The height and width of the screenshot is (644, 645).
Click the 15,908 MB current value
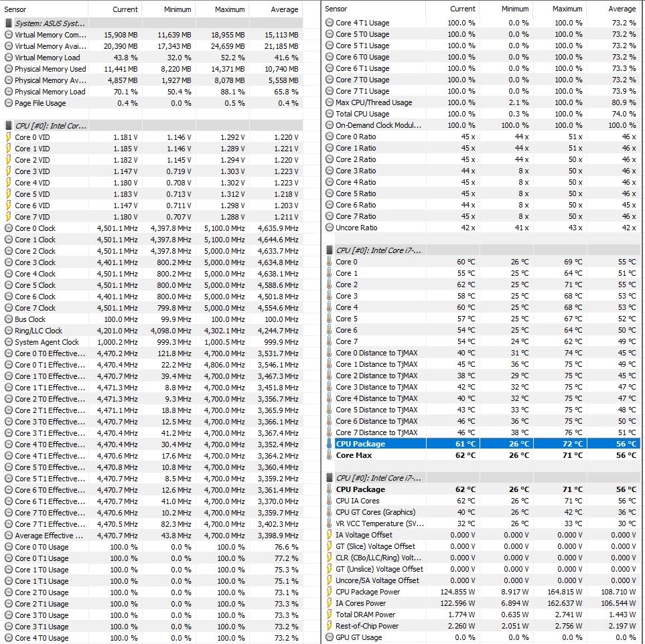click(121, 35)
